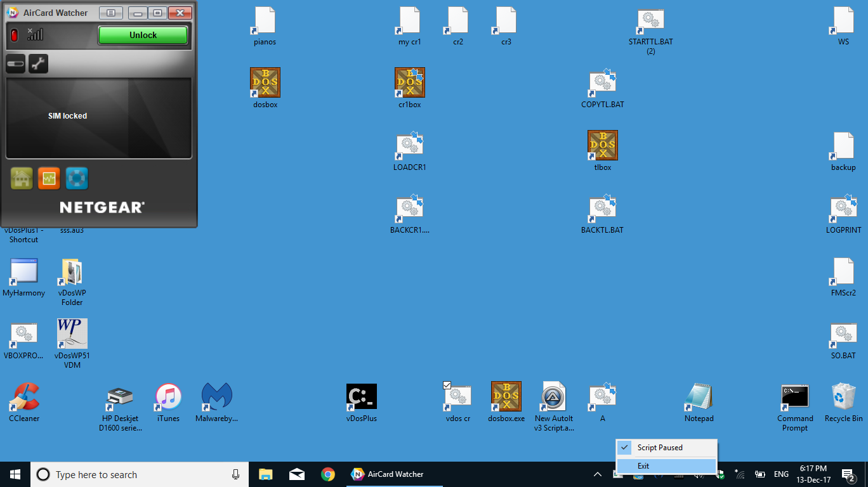This screenshot has height=487, width=868.
Task: Select the BACKTL.BAT batch file icon
Action: coord(603,214)
